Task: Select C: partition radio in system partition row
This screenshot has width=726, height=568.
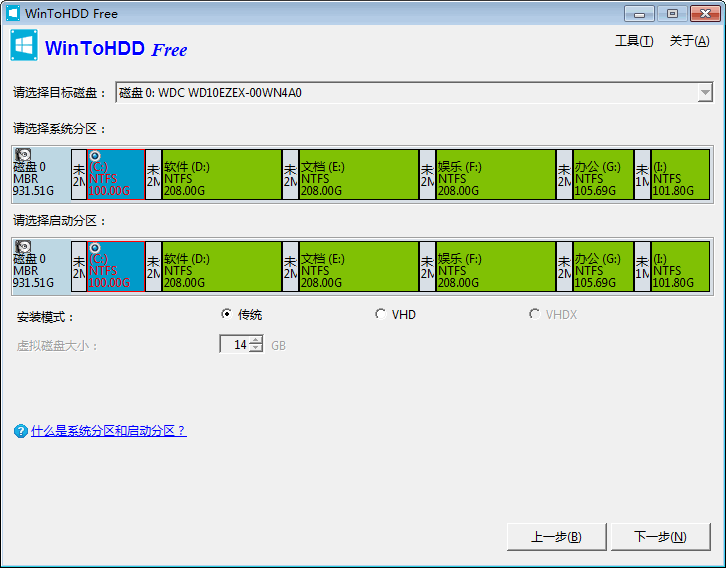Action: pyautogui.click(x=95, y=156)
